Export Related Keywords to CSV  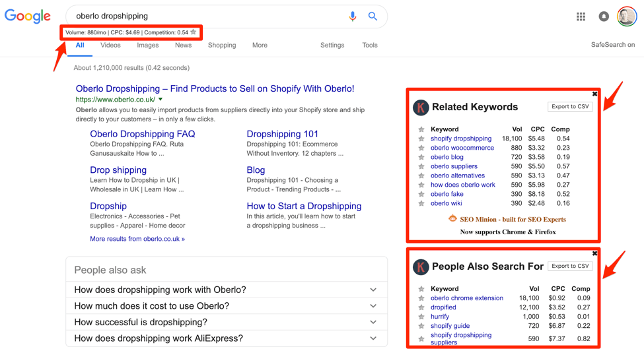click(570, 106)
